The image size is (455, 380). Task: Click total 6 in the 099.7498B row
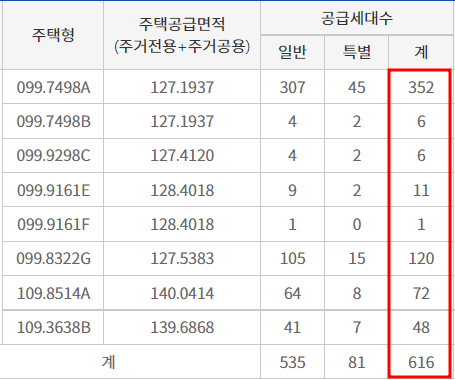[421, 121]
